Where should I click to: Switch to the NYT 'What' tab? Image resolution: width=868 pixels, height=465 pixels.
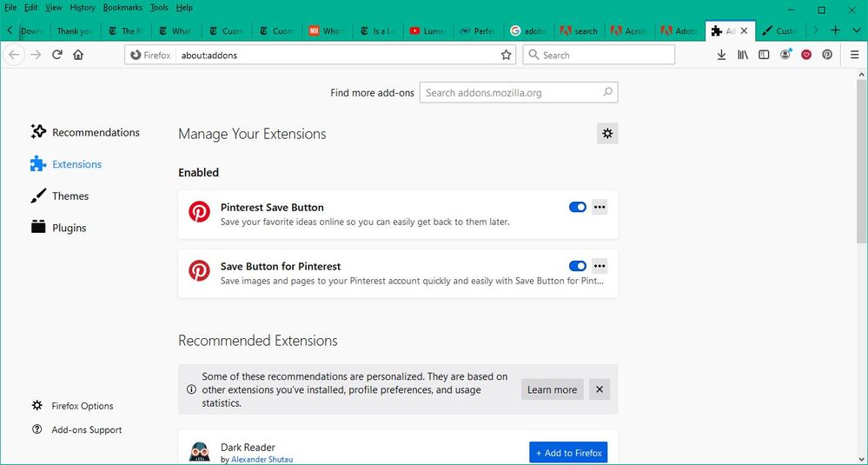coord(176,31)
